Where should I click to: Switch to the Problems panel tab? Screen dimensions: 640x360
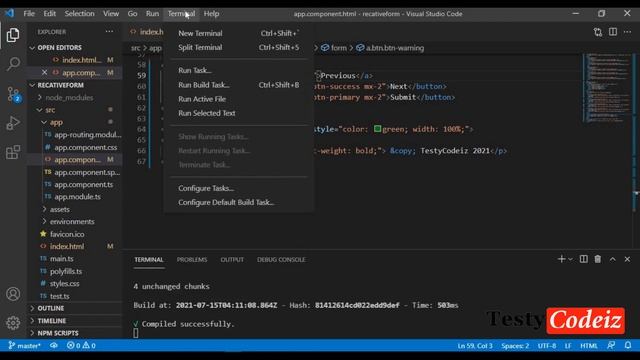point(192,260)
